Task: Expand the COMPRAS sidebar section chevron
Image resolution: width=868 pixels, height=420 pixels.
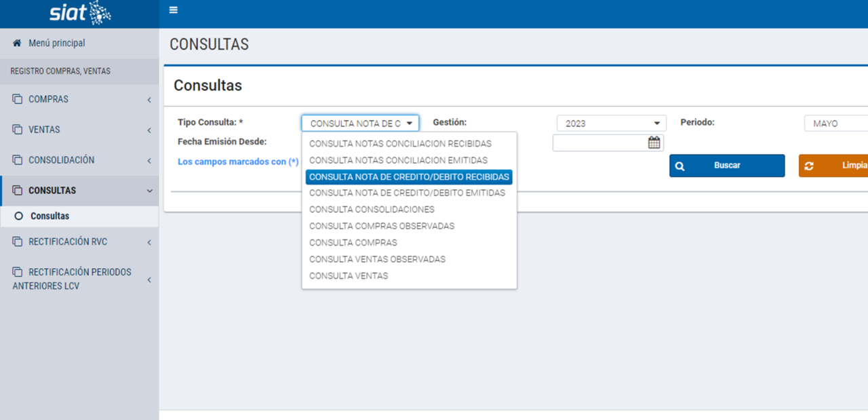Action: (149, 100)
